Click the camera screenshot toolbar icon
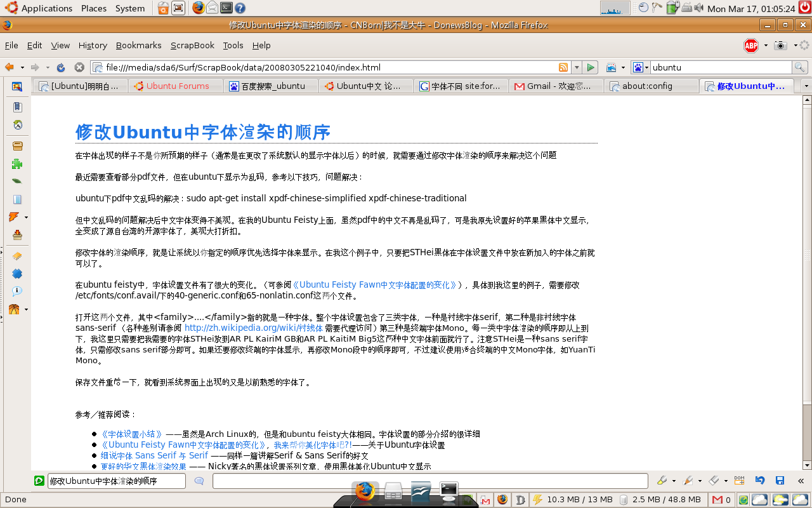This screenshot has width=812, height=508. 781,46
